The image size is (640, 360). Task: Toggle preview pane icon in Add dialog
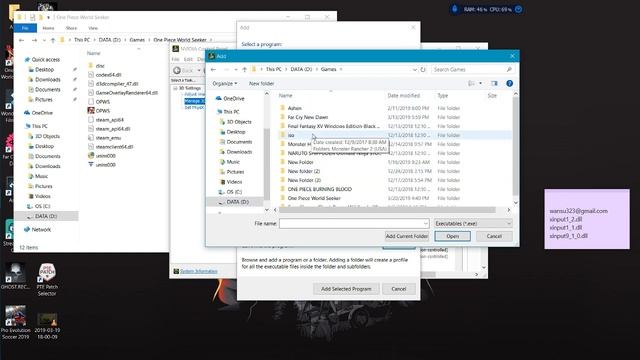494,83
